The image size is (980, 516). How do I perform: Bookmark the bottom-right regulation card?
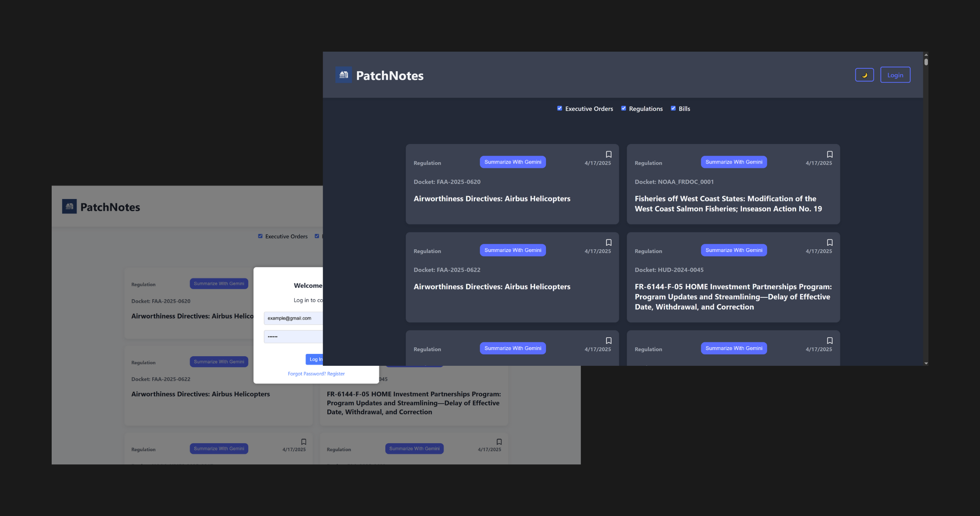coord(829,340)
